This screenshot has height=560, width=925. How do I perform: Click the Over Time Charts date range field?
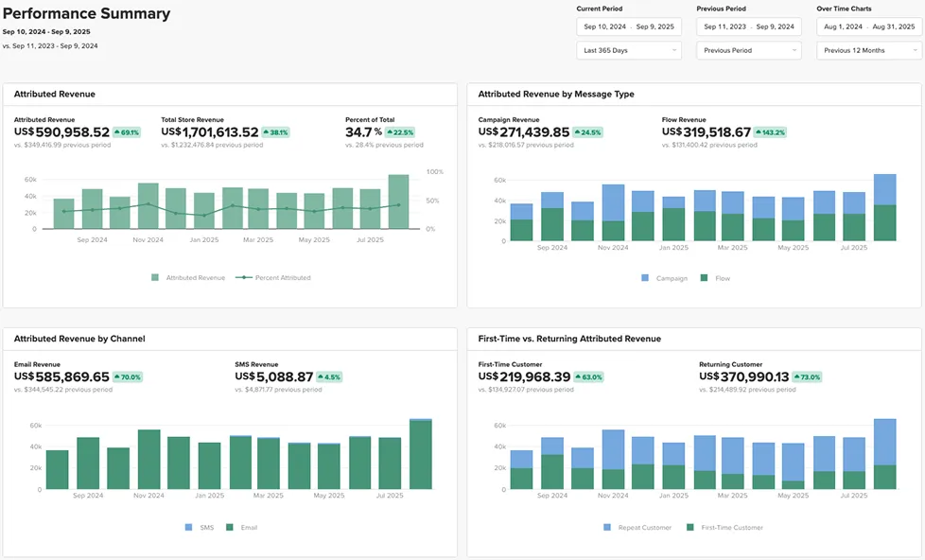coord(868,26)
